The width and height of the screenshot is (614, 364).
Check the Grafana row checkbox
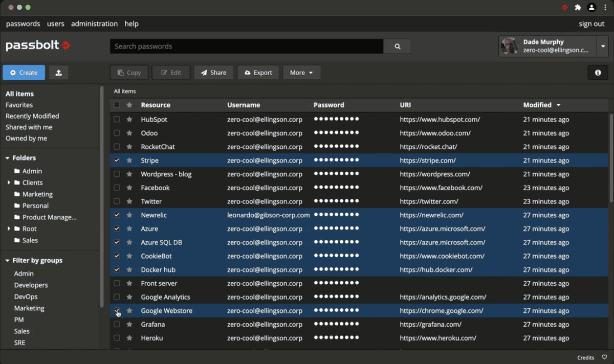(117, 324)
